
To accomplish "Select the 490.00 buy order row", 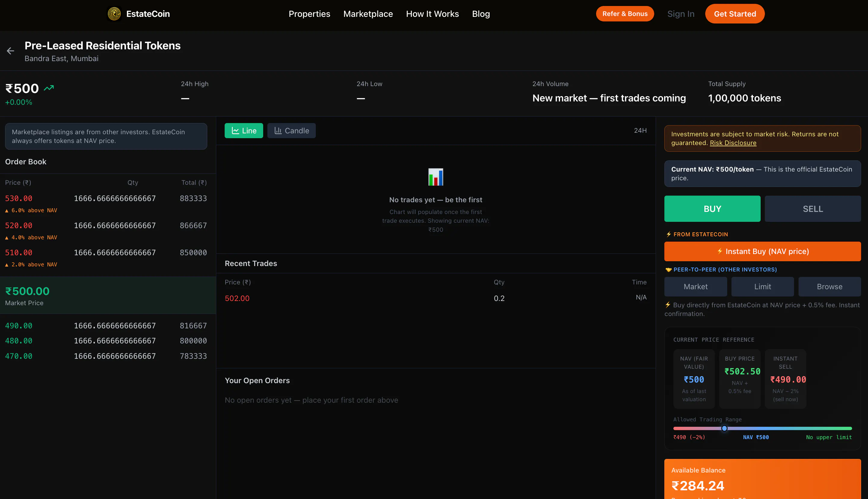I will click(106, 326).
